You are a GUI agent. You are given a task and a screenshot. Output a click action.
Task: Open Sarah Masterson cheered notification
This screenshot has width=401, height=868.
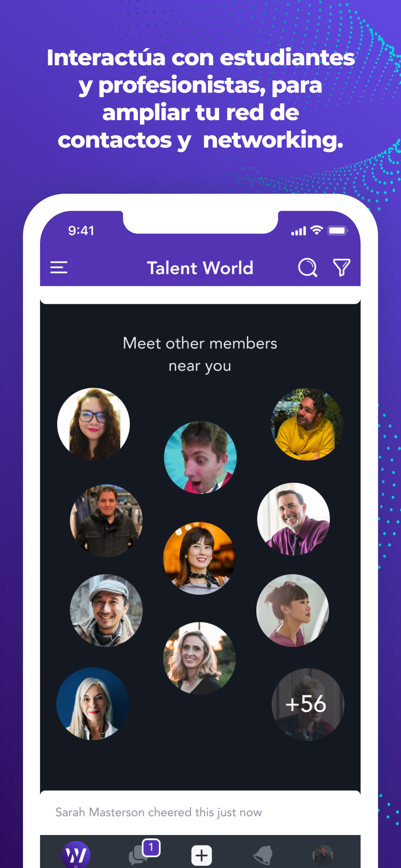(x=200, y=812)
